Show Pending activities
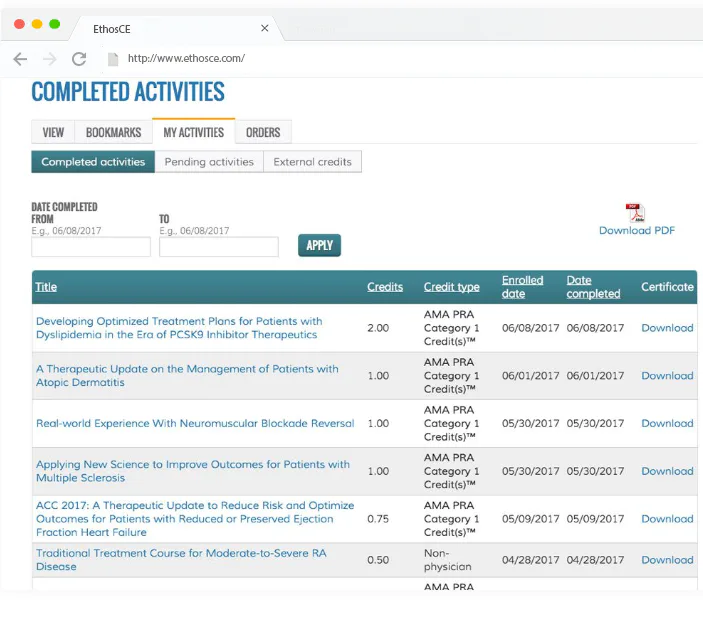Image resolution: width=703 pixels, height=631 pixels. coord(209,162)
